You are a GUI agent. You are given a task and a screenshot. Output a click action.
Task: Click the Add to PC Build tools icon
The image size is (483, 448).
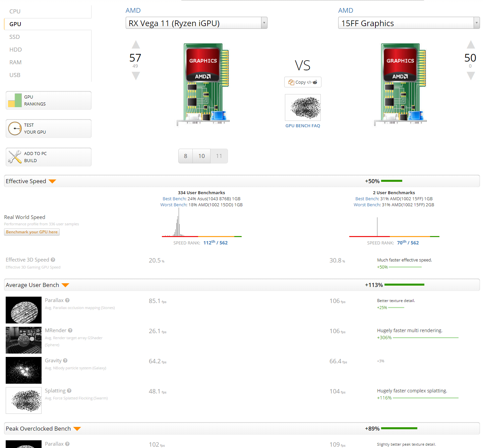pyautogui.click(x=15, y=157)
